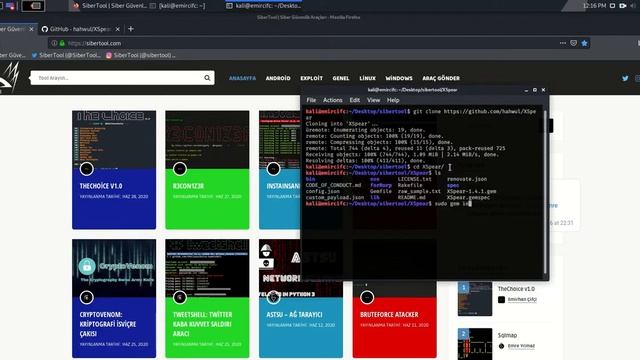
Task: Open a new Firefox tab
Action: (131, 29)
